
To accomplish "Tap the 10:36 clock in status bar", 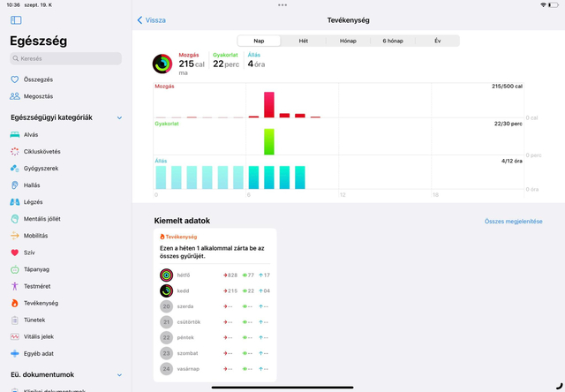I will point(13,5).
